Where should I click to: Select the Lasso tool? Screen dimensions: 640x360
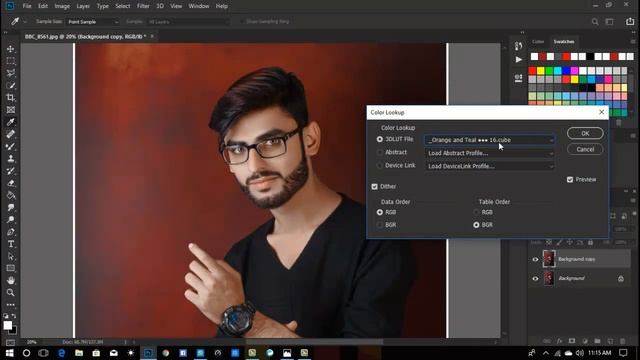point(11,73)
